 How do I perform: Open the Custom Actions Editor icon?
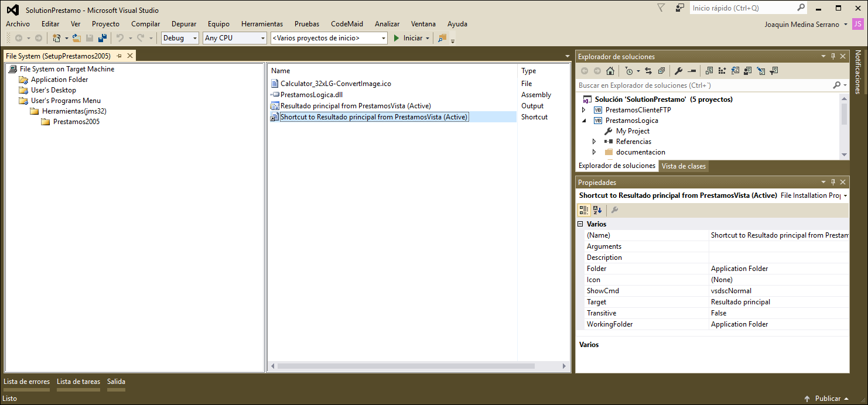(x=761, y=71)
